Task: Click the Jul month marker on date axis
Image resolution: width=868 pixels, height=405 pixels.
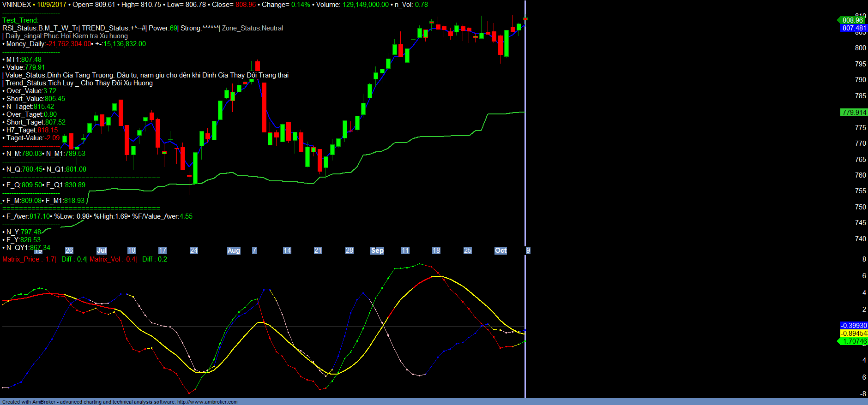Action: pyautogui.click(x=102, y=250)
